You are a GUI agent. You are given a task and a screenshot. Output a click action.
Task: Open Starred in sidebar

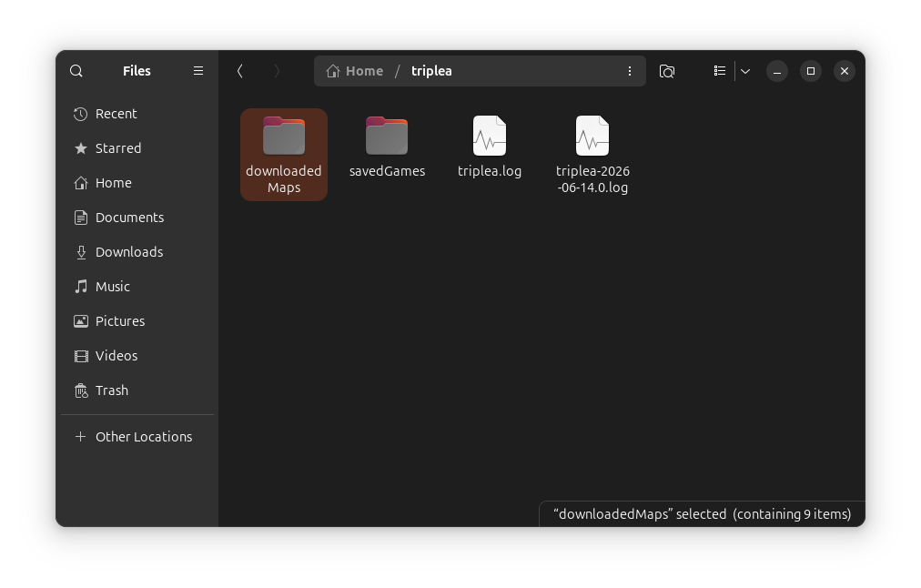(137, 148)
